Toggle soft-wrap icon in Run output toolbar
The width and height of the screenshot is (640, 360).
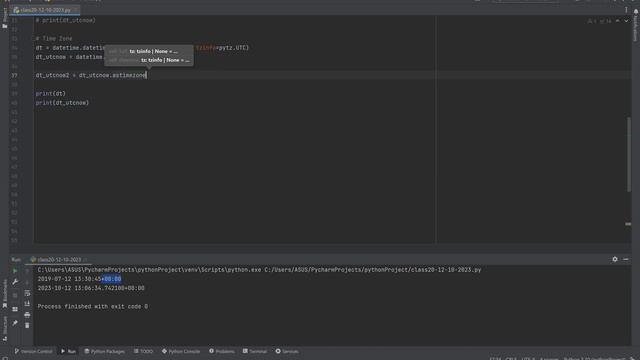[x=27, y=293]
